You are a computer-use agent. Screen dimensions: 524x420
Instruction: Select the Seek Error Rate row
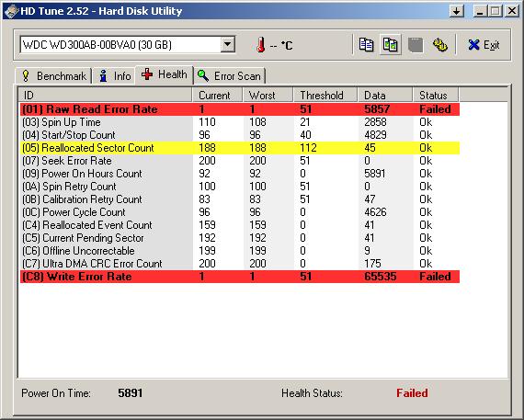pyautogui.click(x=240, y=161)
